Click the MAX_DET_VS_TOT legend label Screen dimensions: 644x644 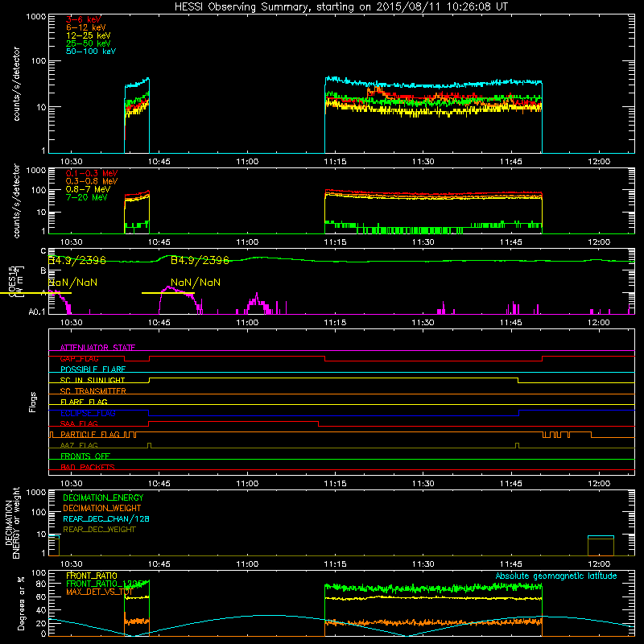(x=99, y=592)
